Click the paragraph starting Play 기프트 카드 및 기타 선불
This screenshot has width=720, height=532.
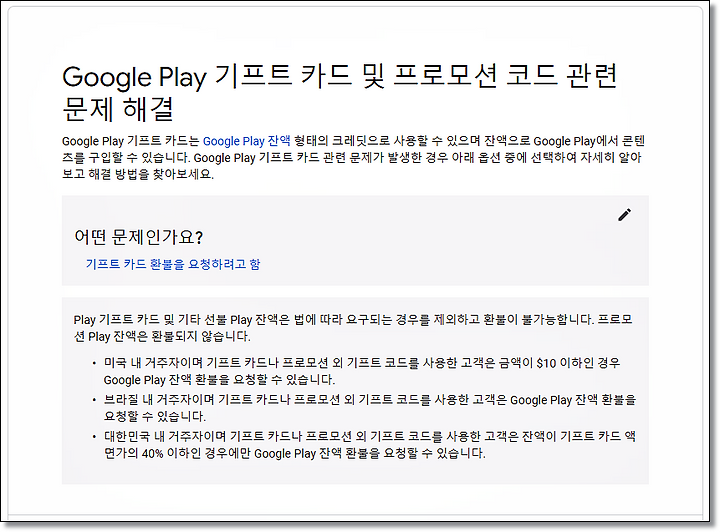(353, 328)
